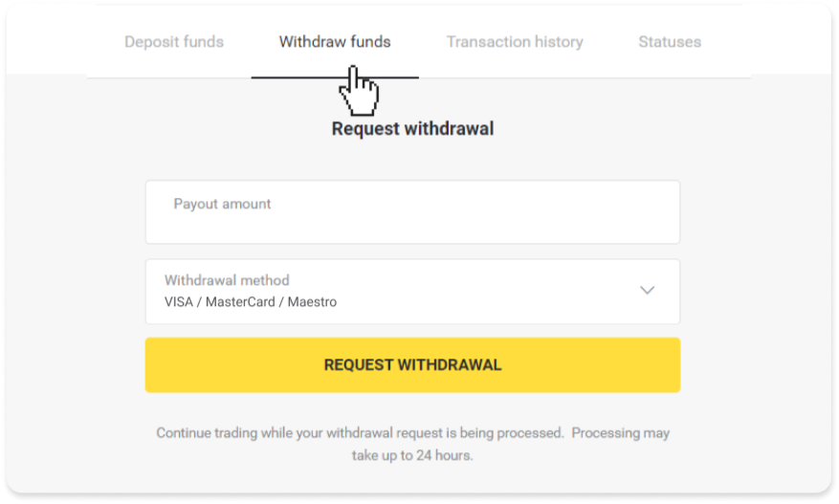This screenshot has width=839, height=504.
Task: Click the Withdrawal method field label
Action: point(227,280)
